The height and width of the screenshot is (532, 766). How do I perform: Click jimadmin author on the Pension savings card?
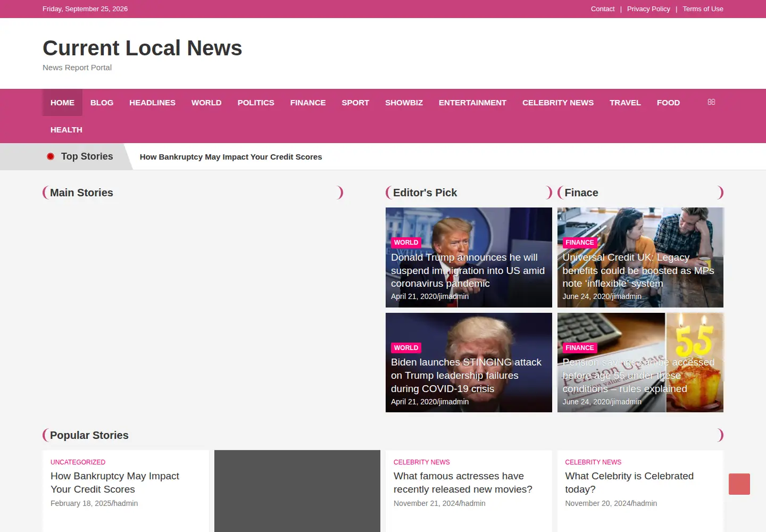[626, 402]
